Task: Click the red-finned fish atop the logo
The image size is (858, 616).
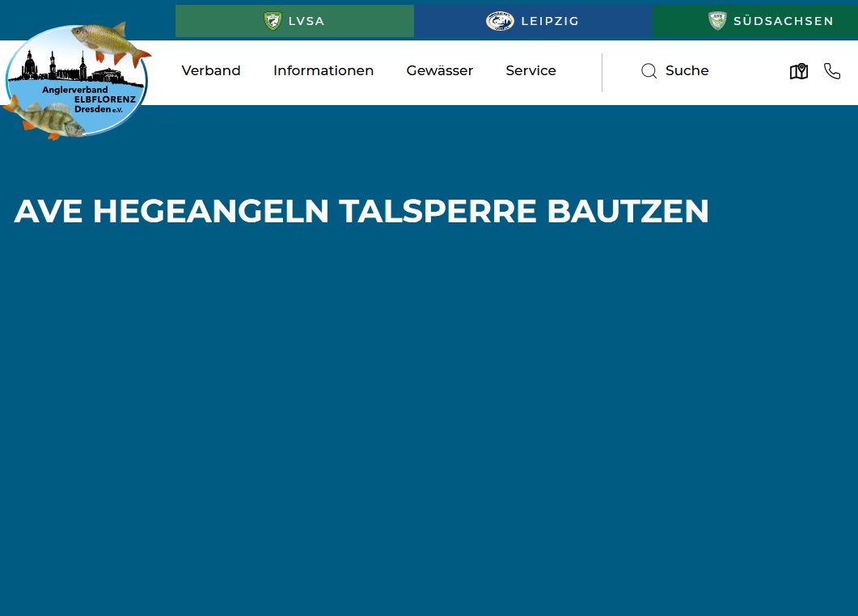Action: pos(109,40)
